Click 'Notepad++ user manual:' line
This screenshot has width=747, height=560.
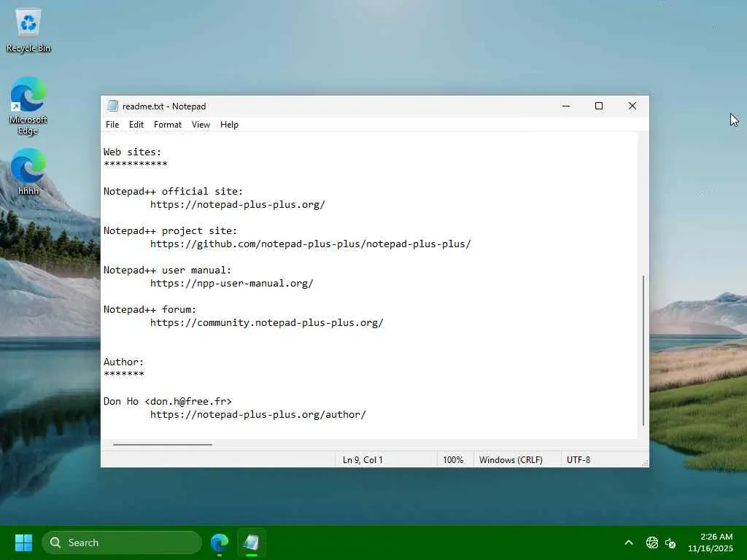click(x=167, y=270)
